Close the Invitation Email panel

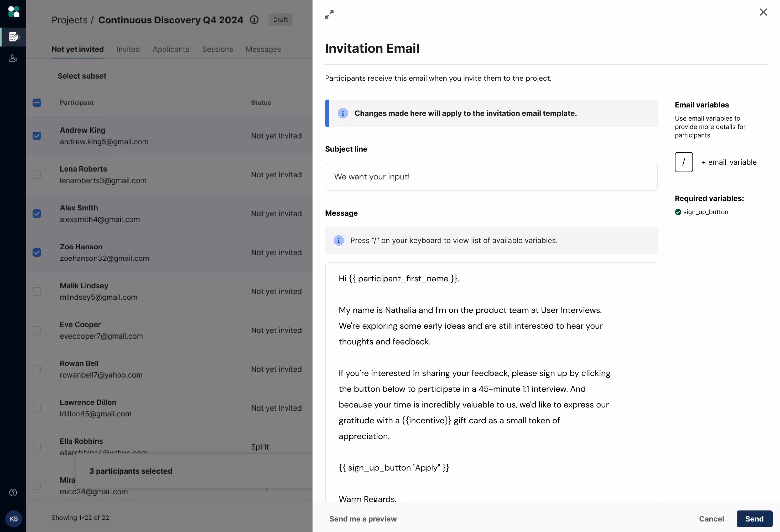click(763, 12)
